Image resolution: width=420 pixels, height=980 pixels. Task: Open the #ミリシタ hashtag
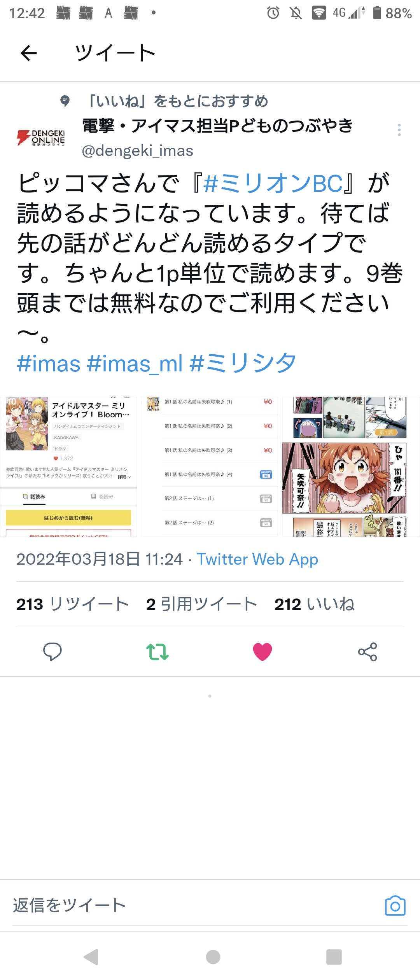click(243, 364)
